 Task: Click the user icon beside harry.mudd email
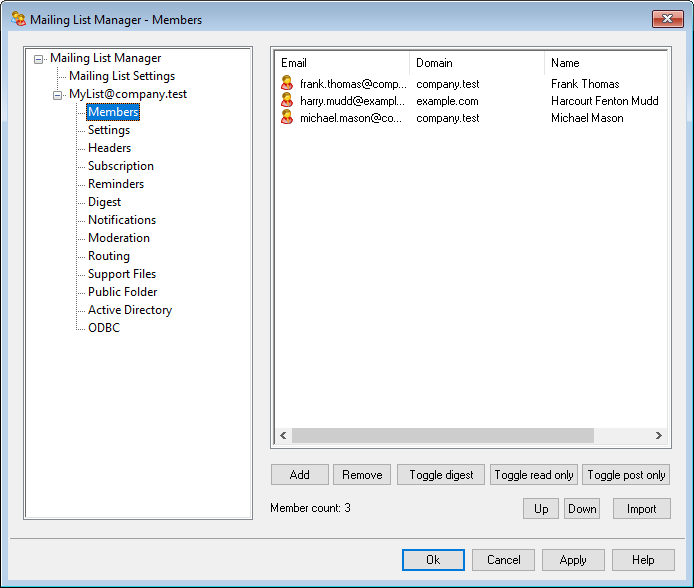tap(287, 101)
